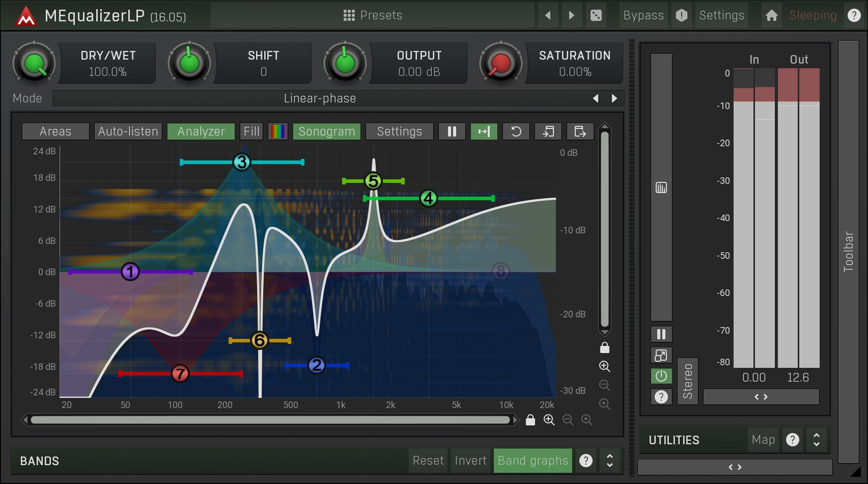Open the Presets browser
The width and height of the screenshot is (868, 484).
tap(373, 15)
